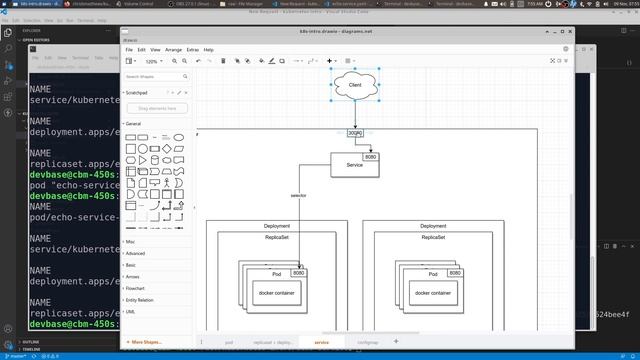Redo the diagram edit
640x360 pixels.
(x=209, y=61)
